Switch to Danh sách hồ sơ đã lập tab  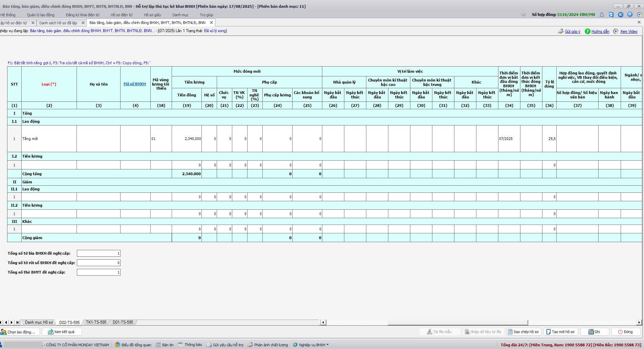point(58,23)
